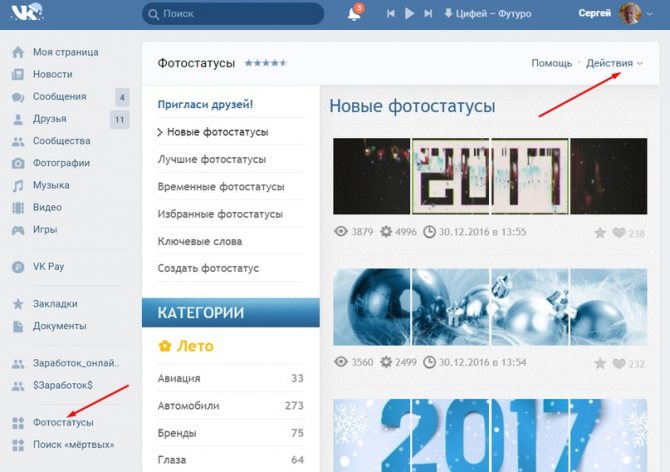Skip to the next audio track
Image resolution: width=670 pixels, height=472 pixels.
pyautogui.click(x=428, y=14)
